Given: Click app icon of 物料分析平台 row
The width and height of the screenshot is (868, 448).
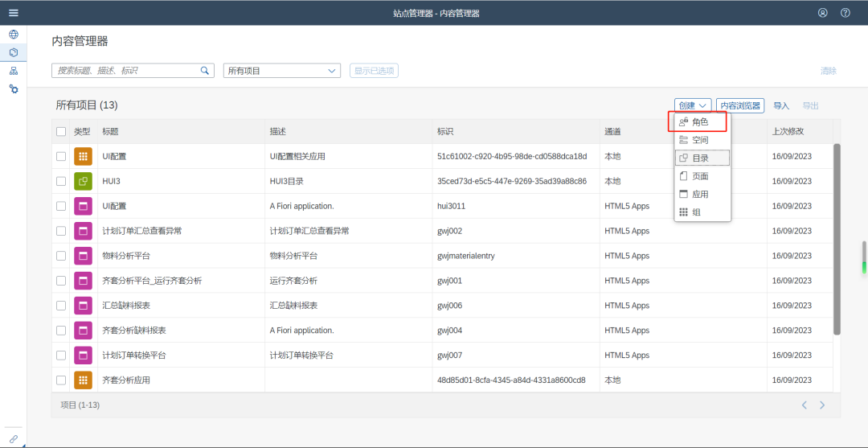Looking at the screenshot, I should (83, 256).
